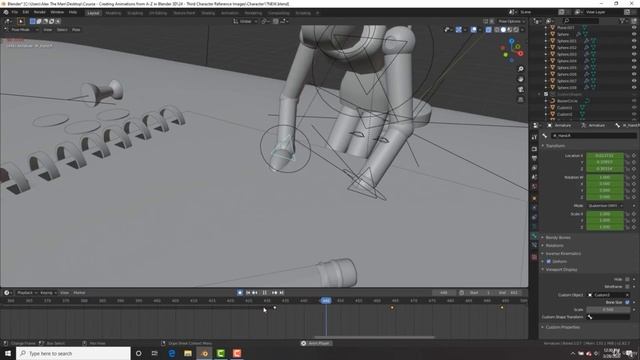Screen dimensions: 640x360
Task: Animate Location X keyframe diamond icon
Action: click(634, 156)
